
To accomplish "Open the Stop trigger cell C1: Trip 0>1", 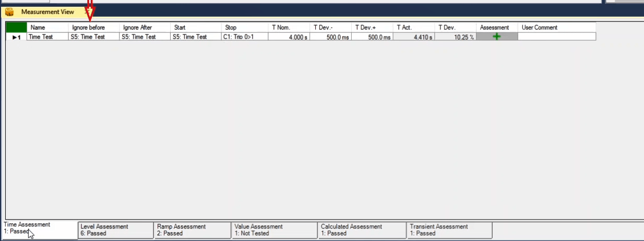I will point(245,37).
